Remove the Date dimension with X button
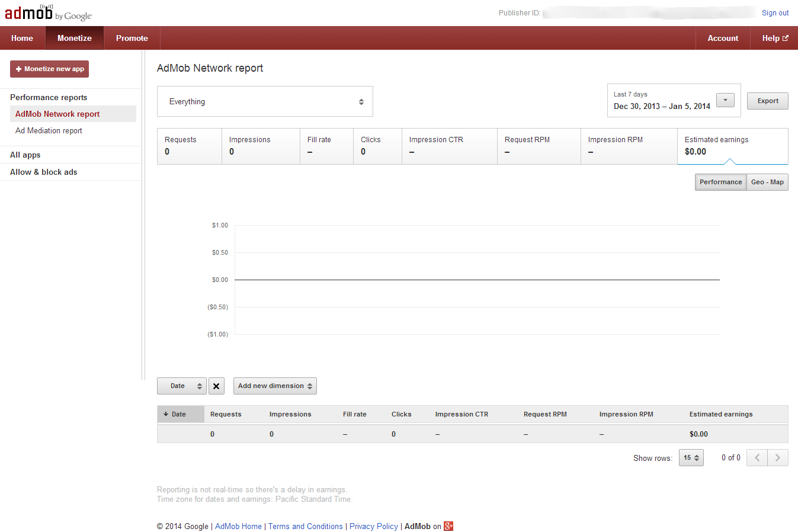Screen dimensions: 798x532 (x=216, y=386)
